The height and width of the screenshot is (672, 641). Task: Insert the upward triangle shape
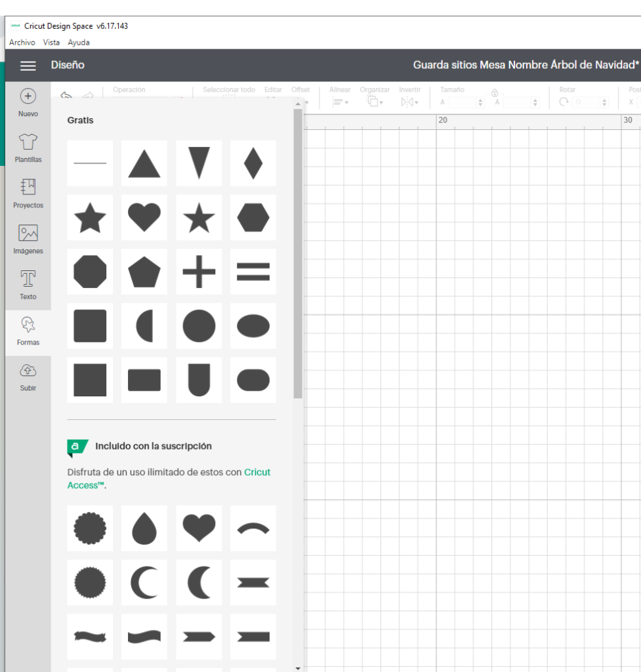pos(144,163)
